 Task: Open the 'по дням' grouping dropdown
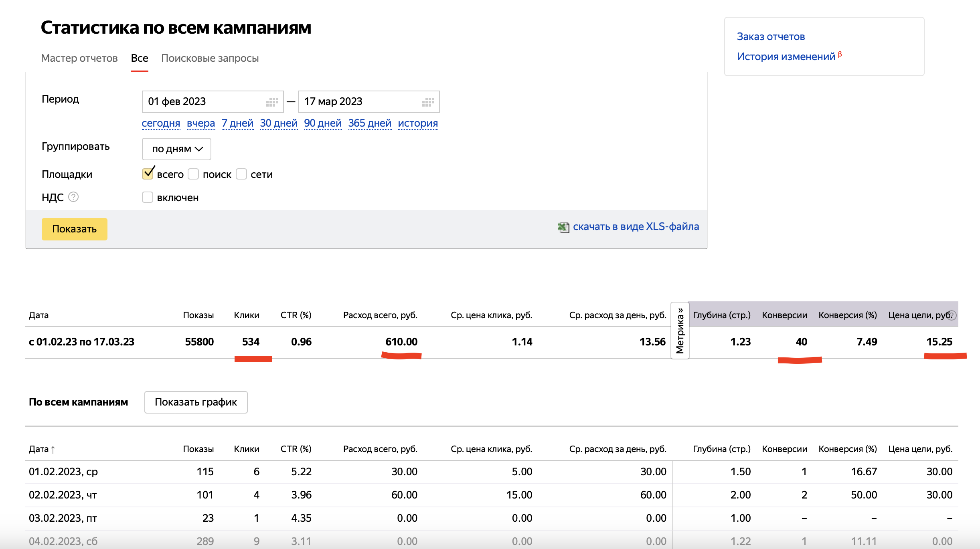(176, 149)
